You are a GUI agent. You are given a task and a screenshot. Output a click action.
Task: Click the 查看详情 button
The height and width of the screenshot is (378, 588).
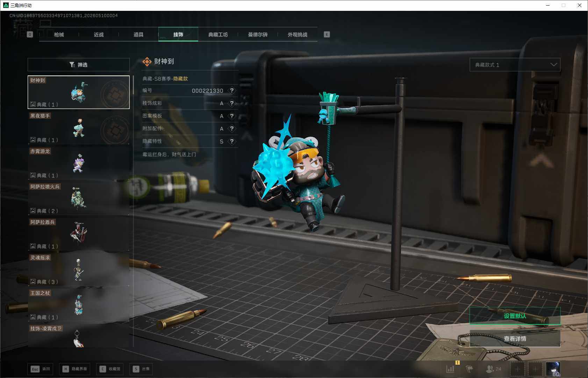pyautogui.click(x=515, y=339)
